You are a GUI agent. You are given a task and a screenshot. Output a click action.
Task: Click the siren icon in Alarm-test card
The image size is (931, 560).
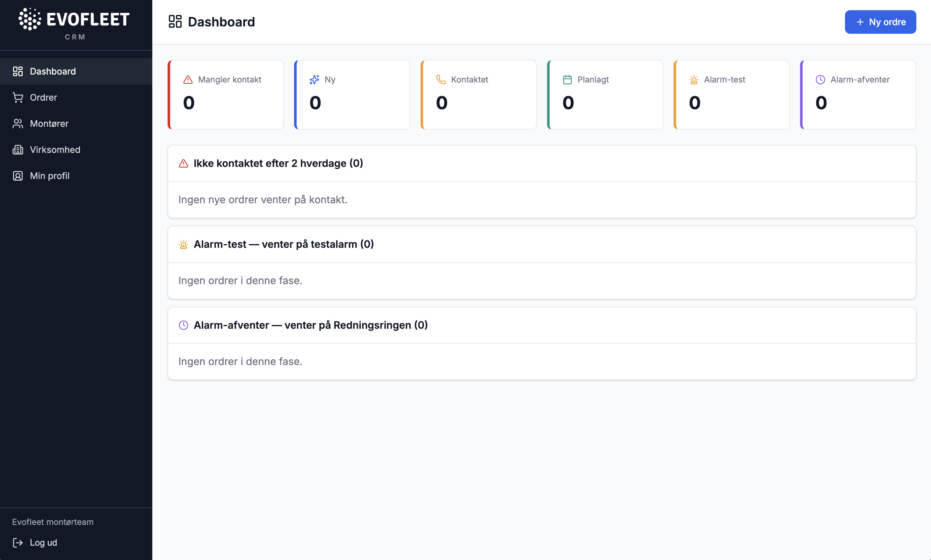[x=694, y=80]
